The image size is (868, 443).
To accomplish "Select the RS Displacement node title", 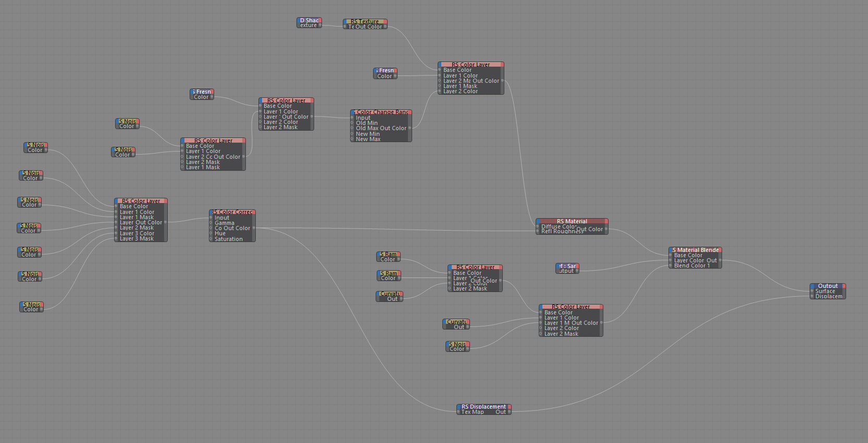I will click(483, 407).
